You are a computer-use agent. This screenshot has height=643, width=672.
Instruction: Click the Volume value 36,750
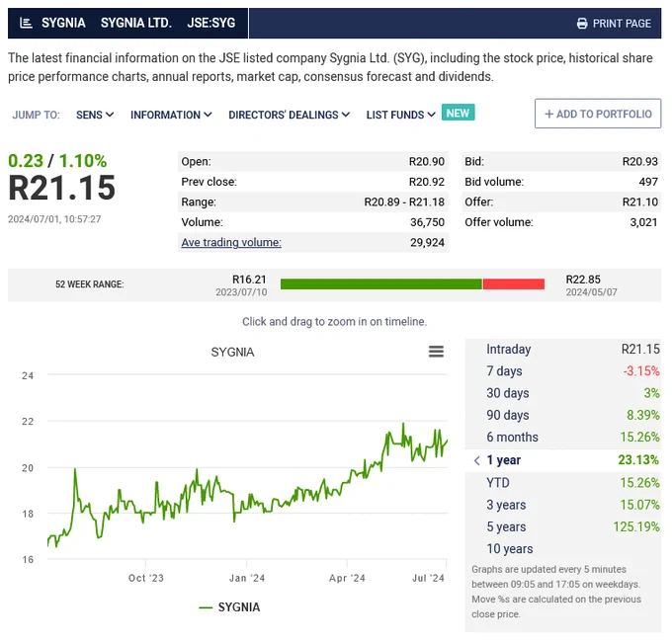pyautogui.click(x=427, y=222)
